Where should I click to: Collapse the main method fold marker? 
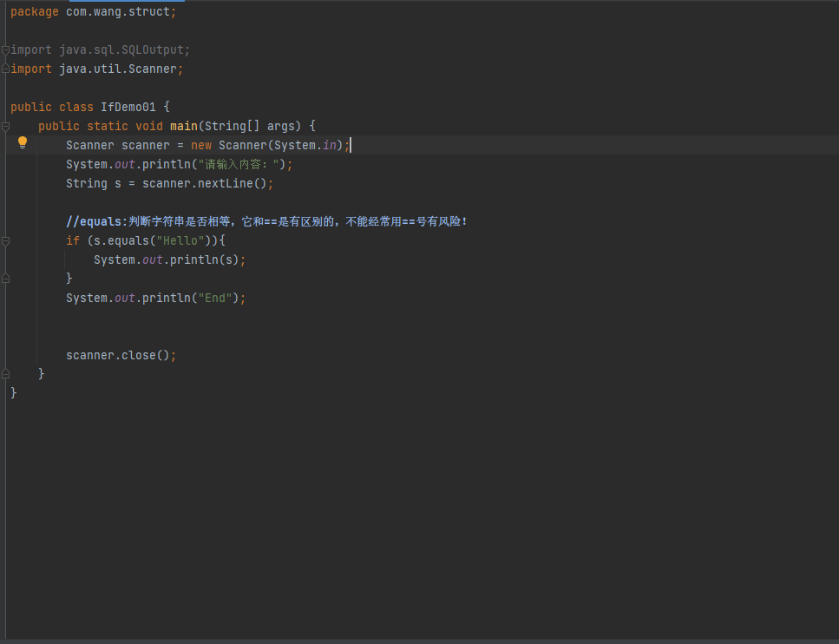click(5, 127)
